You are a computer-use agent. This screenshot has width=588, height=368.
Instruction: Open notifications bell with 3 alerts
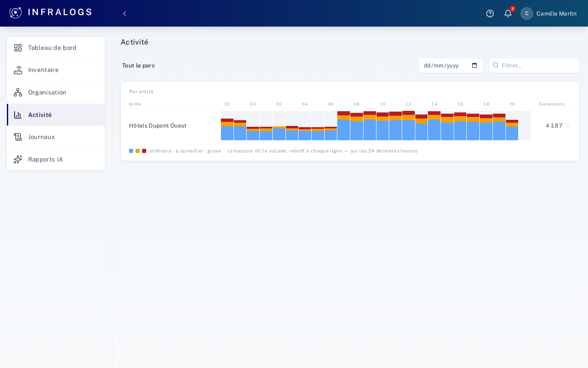click(x=508, y=13)
